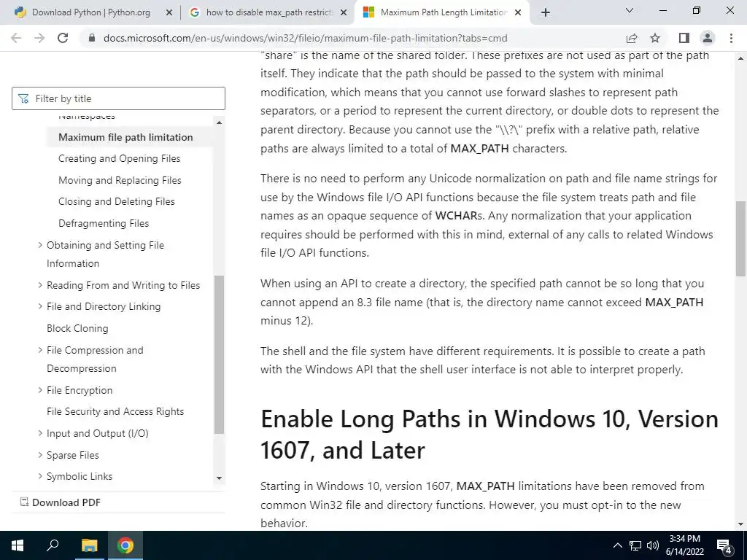The width and height of the screenshot is (747, 560).
Task: Expand File Compression and Decompression
Action: [x=40, y=349]
